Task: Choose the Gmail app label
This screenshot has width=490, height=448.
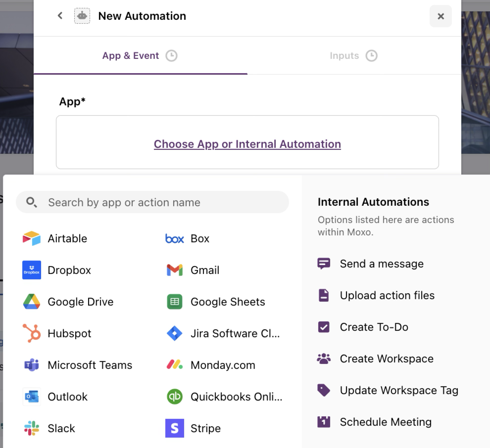Action: click(x=205, y=270)
